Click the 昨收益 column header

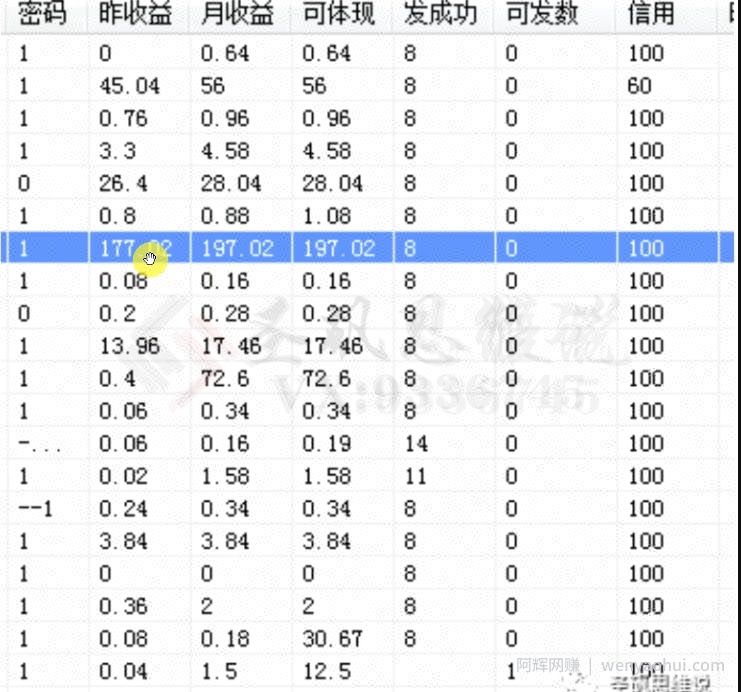pos(135,13)
